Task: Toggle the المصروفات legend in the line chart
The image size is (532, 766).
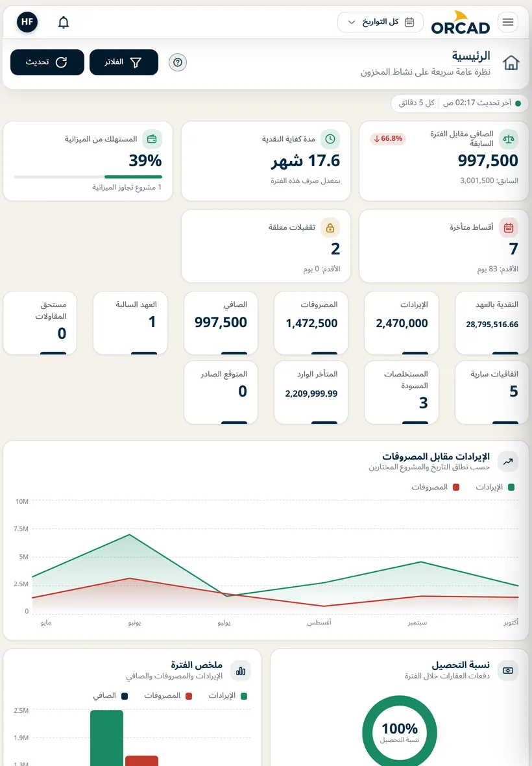Action: (x=435, y=487)
